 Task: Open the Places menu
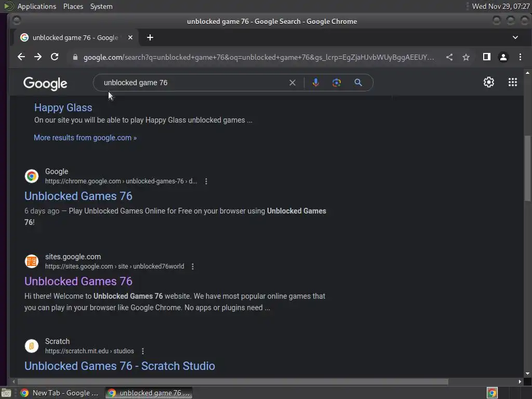pos(73,6)
